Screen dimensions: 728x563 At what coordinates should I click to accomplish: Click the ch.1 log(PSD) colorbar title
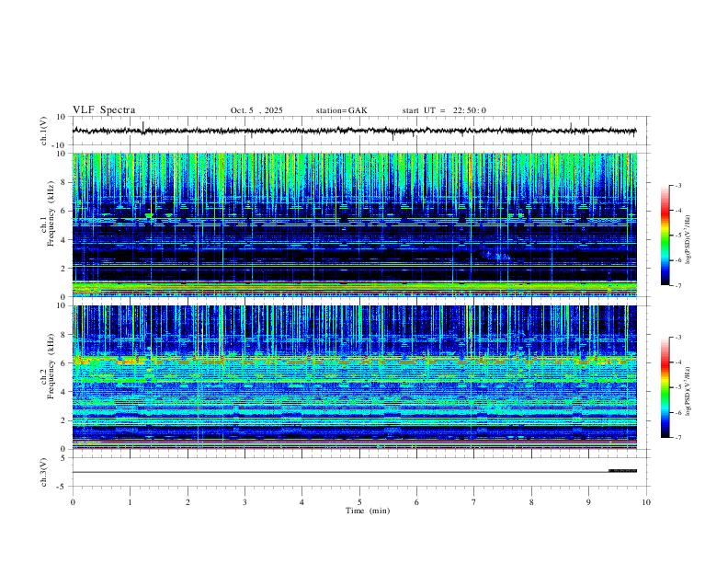tap(688, 239)
